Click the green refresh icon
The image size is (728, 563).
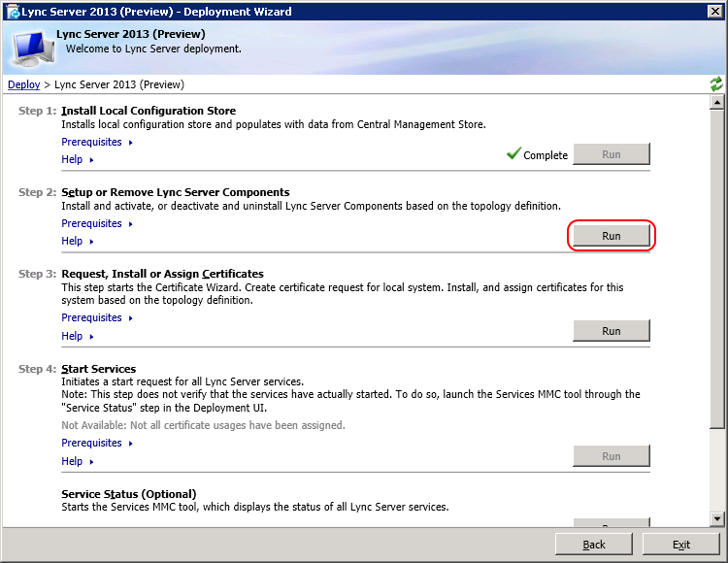tap(716, 84)
